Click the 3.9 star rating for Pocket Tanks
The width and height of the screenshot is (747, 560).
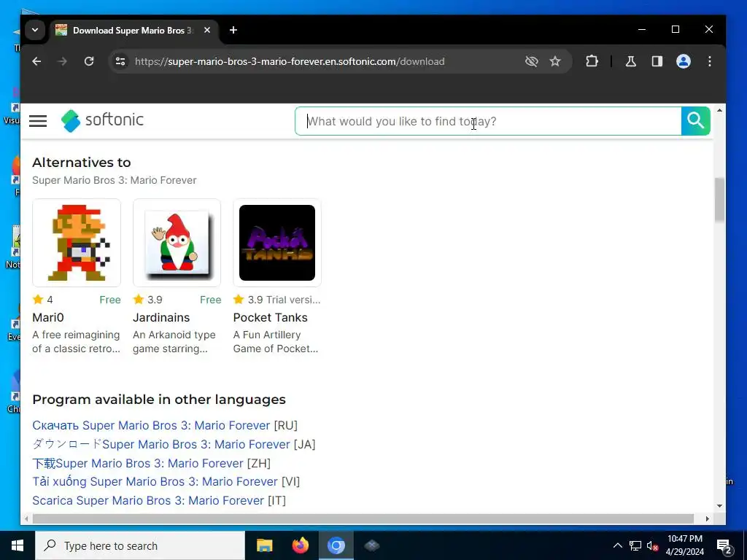248,300
